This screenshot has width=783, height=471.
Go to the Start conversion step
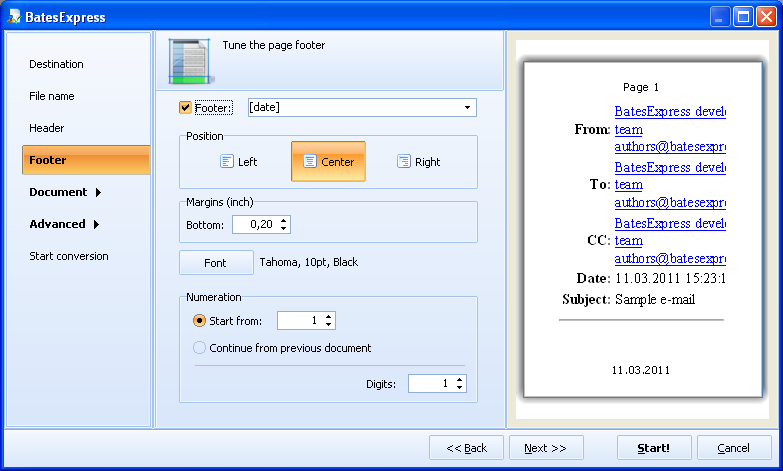(x=69, y=256)
